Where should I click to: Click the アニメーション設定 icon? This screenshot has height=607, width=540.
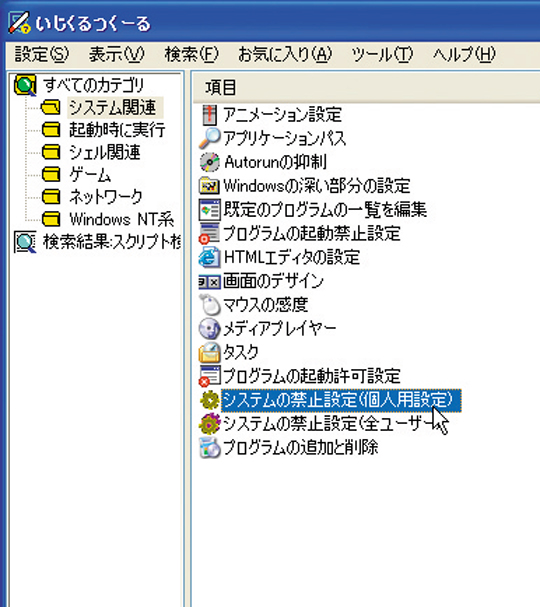point(209,115)
